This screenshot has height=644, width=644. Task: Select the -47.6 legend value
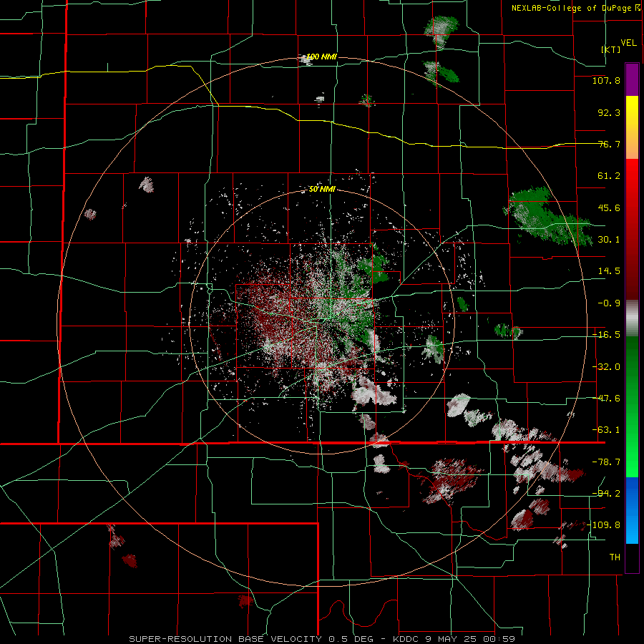606,399
